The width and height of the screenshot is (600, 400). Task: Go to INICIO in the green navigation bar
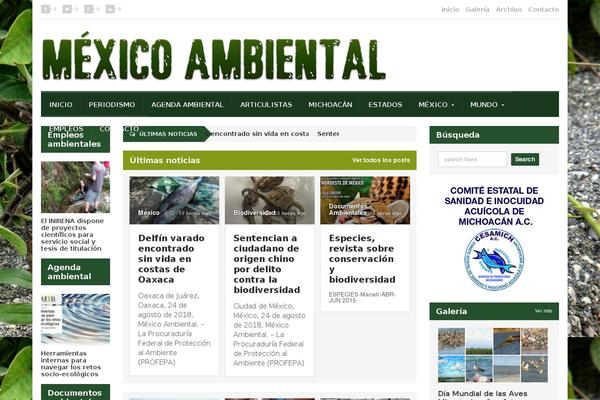(x=61, y=104)
